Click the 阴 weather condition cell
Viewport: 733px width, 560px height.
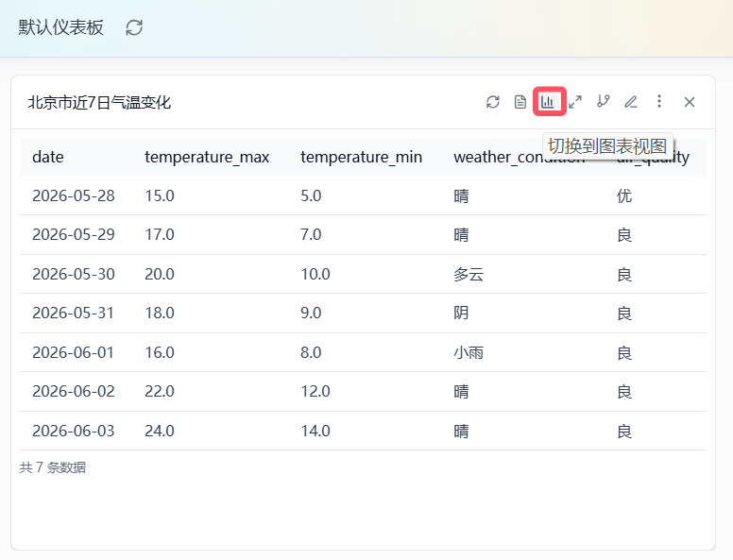tap(461, 313)
